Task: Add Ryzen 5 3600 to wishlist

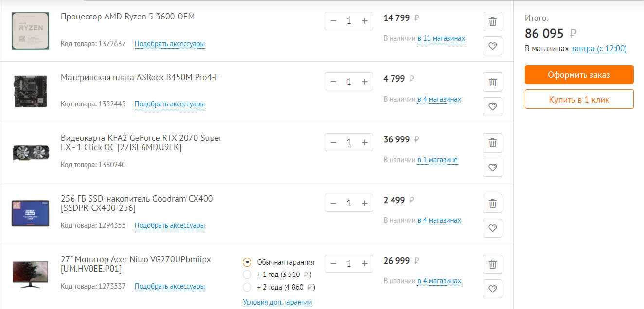Action: click(x=492, y=46)
